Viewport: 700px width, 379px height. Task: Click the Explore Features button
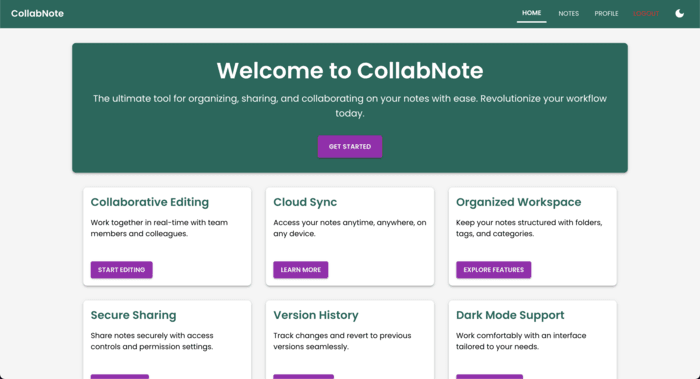pyautogui.click(x=493, y=270)
